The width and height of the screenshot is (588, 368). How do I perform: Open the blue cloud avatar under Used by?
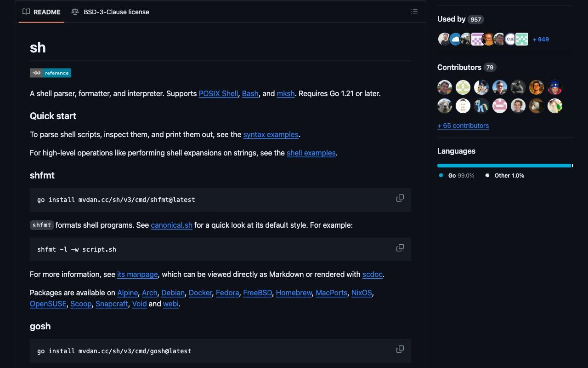(x=455, y=39)
